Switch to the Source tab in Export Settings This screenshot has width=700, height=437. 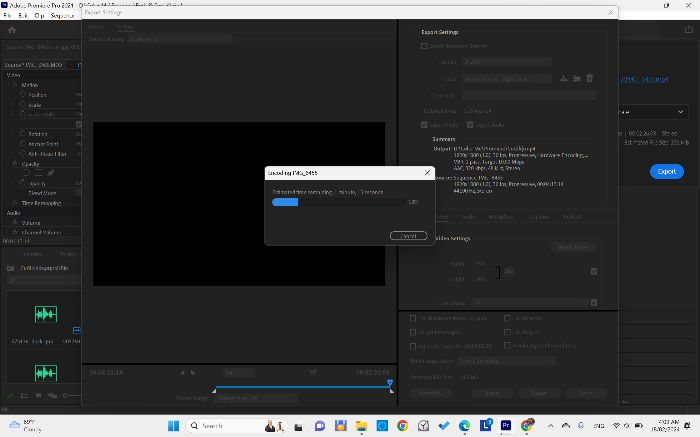pyautogui.click(x=96, y=27)
